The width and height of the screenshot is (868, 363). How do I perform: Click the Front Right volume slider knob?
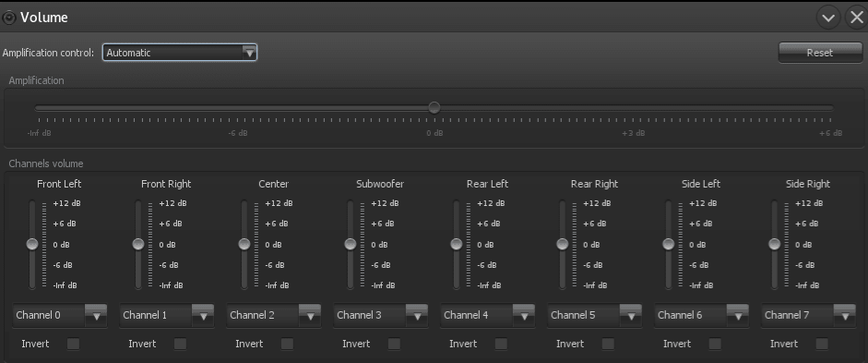[138, 244]
